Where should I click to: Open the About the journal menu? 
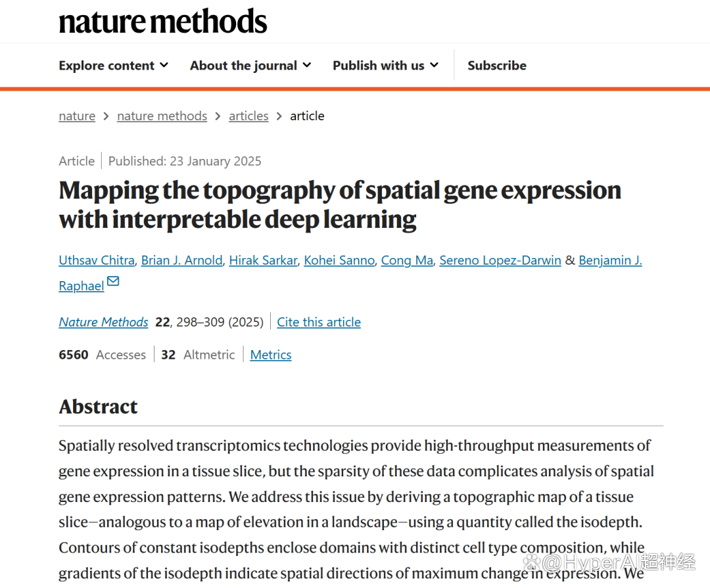pyautogui.click(x=250, y=66)
